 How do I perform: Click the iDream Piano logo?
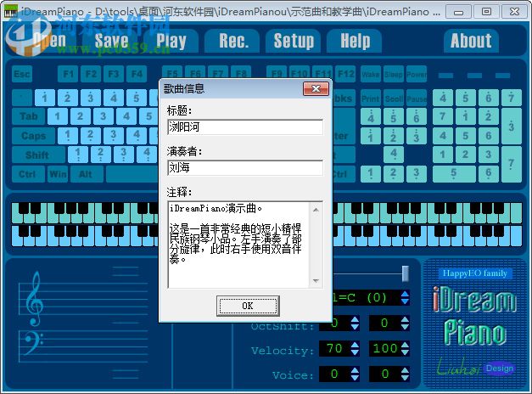(474, 315)
